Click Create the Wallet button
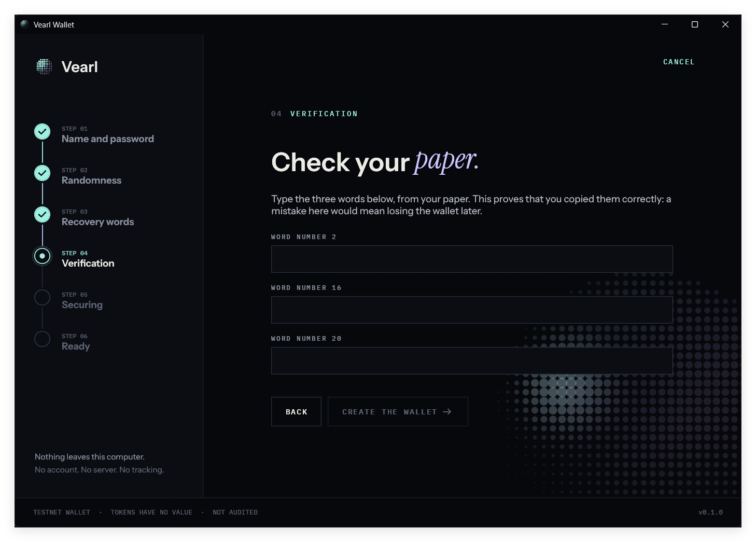The width and height of the screenshot is (756, 542). click(x=398, y=412)
